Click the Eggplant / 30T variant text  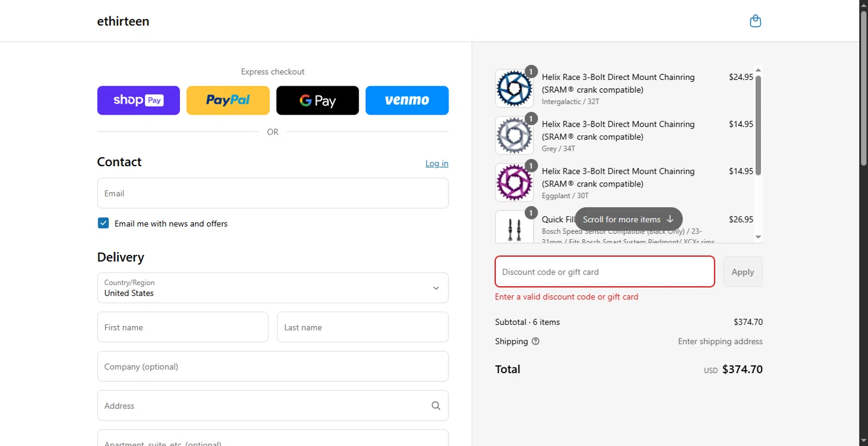[565, 196]
